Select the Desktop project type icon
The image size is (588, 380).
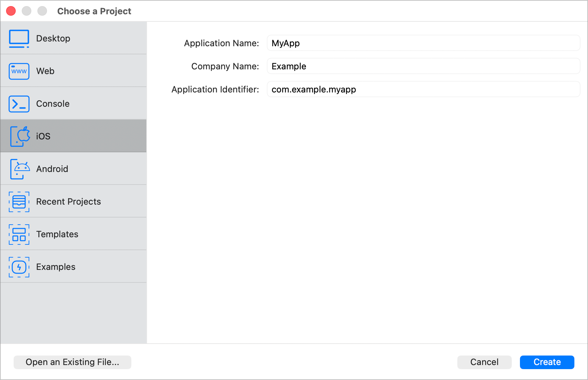click(x=19, y=38)
